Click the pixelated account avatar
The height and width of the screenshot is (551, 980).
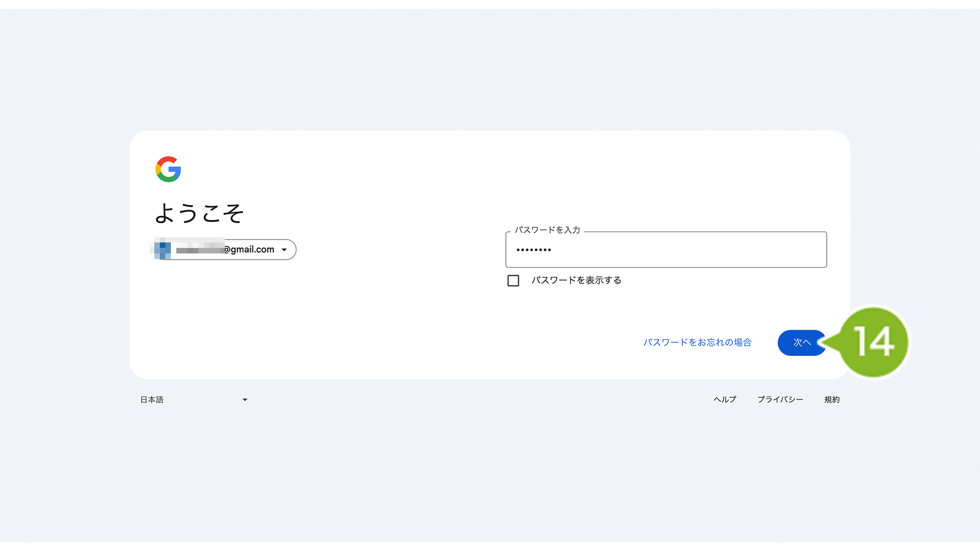pos(163,250)
